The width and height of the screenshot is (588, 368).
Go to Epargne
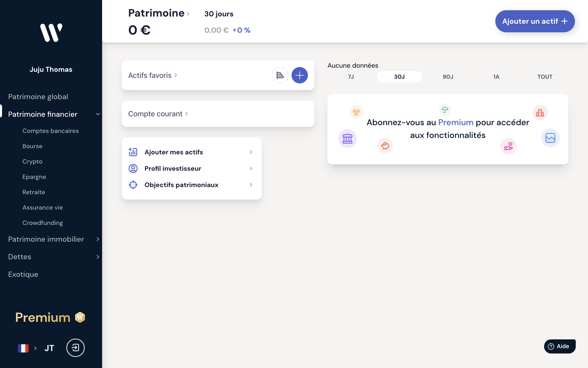pos(34,177)
